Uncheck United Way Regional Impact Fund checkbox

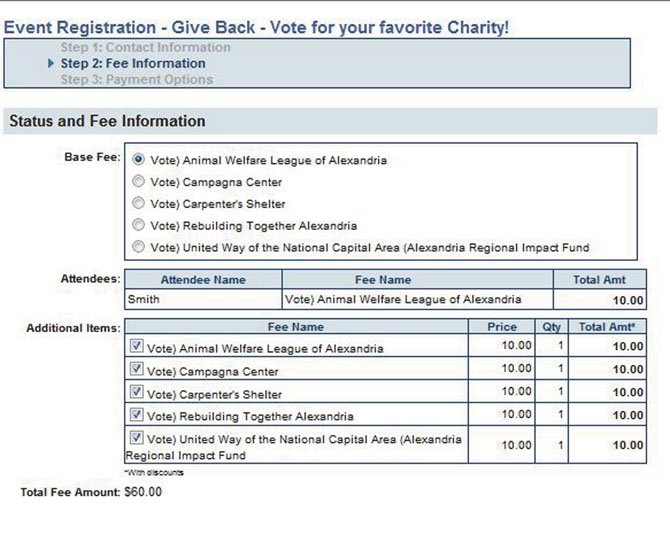[x=136, y=437]
